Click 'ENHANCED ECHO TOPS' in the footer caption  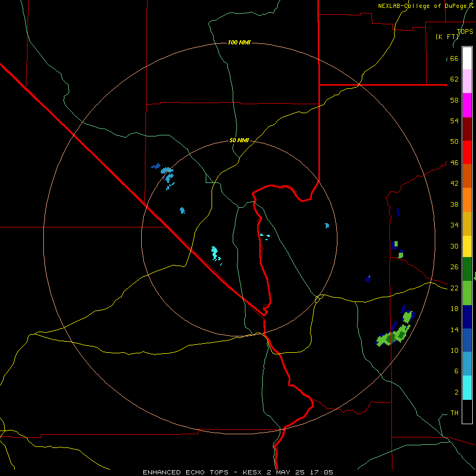click(x=186, y=472)
